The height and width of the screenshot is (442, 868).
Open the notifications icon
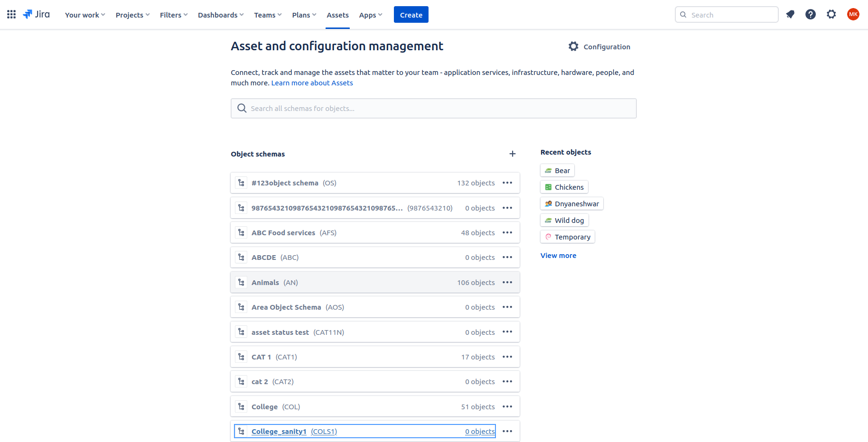[790, 15]
